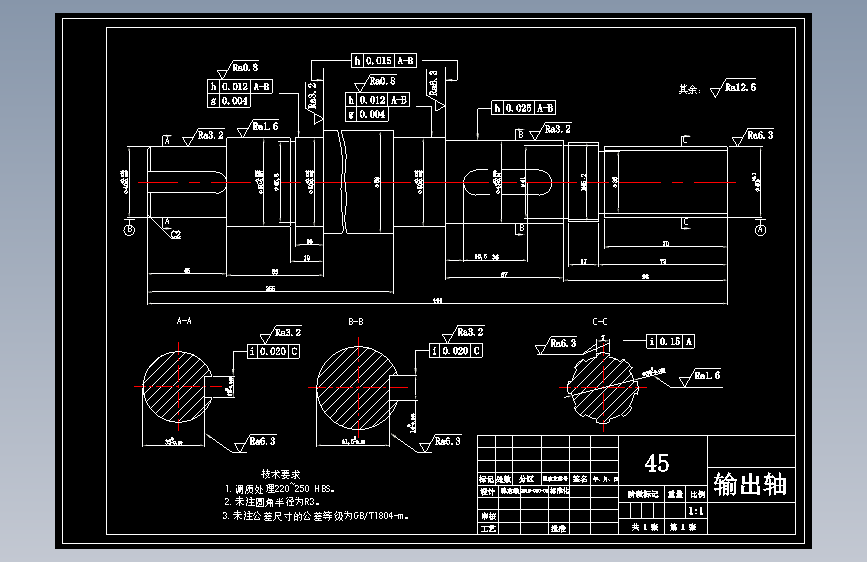The height and width of the screenshot is (562, 867).
Task: Select note 3 mentioning GB/T1804-m
Action: click(x=316, y=516)
